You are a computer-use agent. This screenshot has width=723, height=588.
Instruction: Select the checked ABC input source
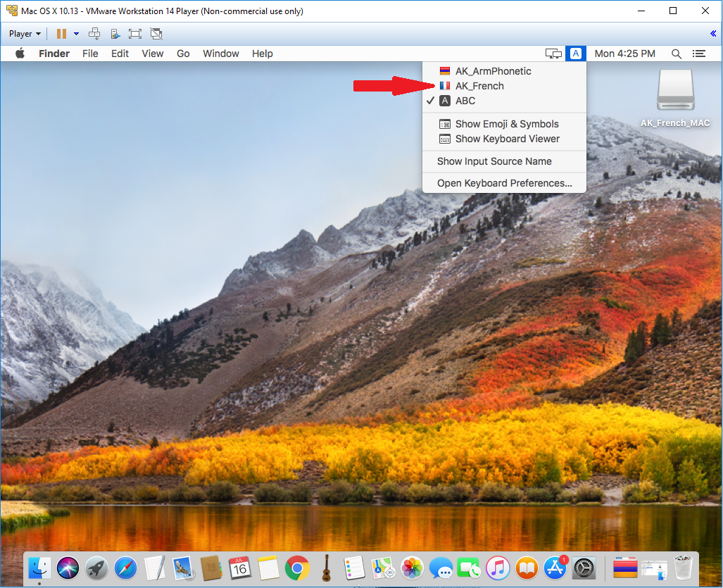(505, 101)
